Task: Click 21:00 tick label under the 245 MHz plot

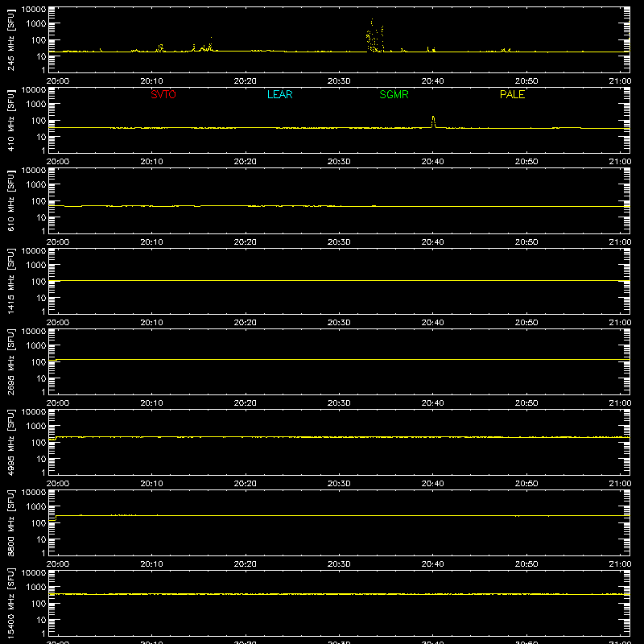Action: click(x=620, y=81)
